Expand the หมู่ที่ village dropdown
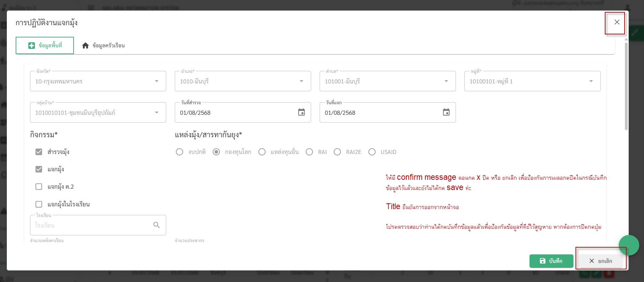The height and width of the screenshot is (282, 644). coord(591,81)
